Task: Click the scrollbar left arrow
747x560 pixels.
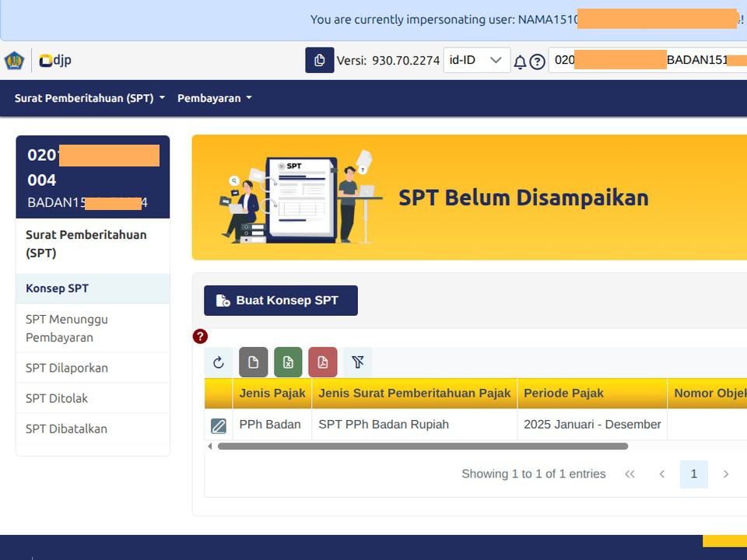Action: tap(209, 446)
